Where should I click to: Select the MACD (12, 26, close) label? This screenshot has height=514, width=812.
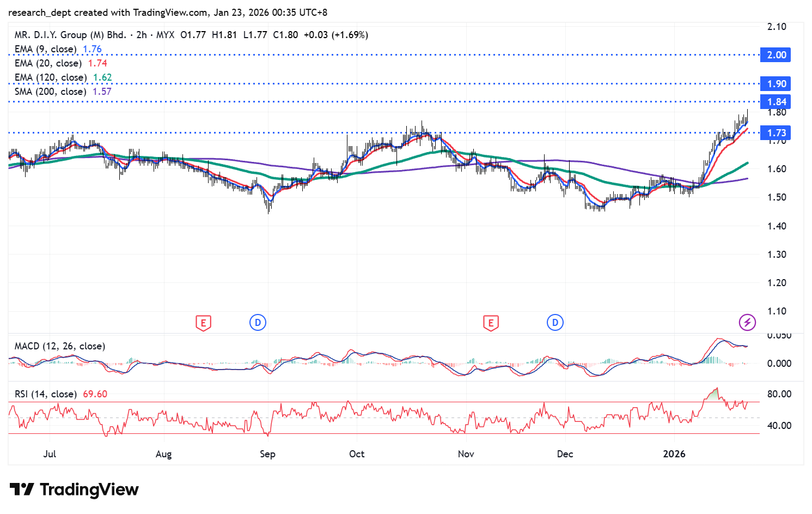60,346
